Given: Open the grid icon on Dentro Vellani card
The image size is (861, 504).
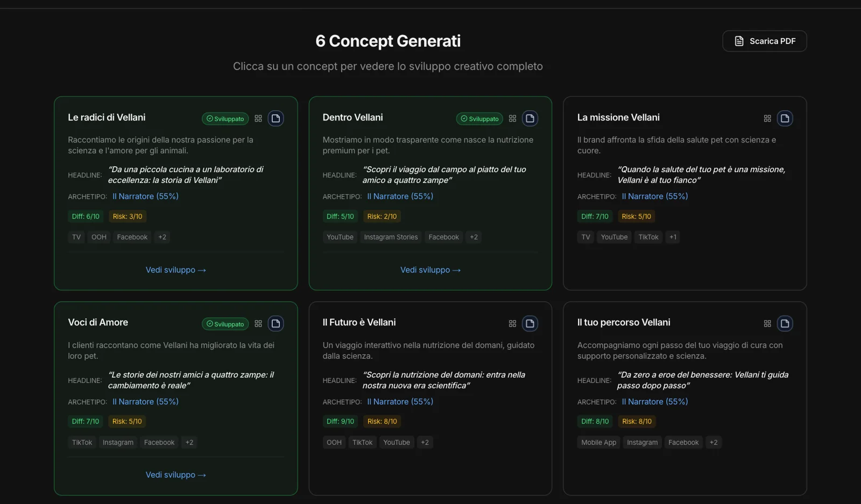Looking at the screenshot, I should coord(512,118).
